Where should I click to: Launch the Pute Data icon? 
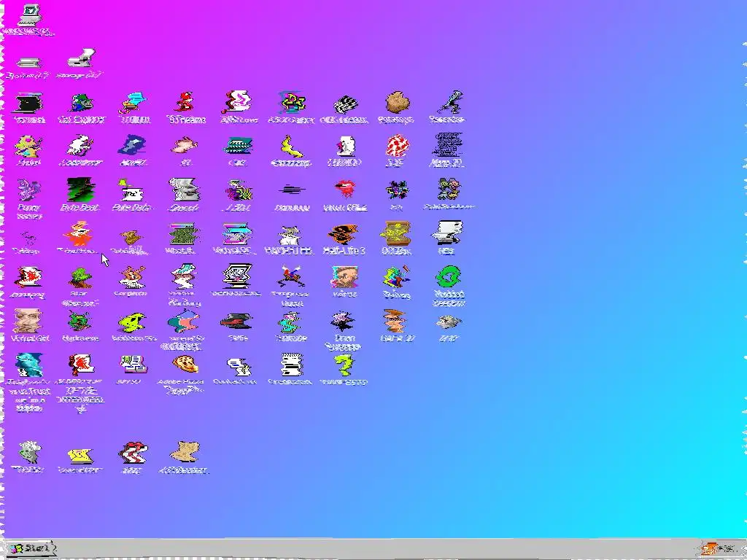(x=131, y=190)
